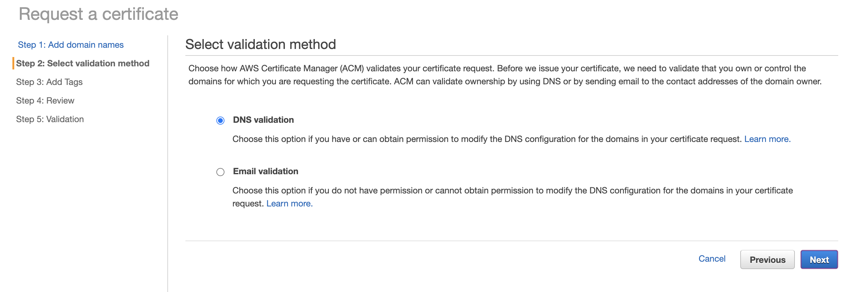Click the orange marker beside Step 2
The width and height of the screenshot is (868, 292).
click(x=13, y=63)
